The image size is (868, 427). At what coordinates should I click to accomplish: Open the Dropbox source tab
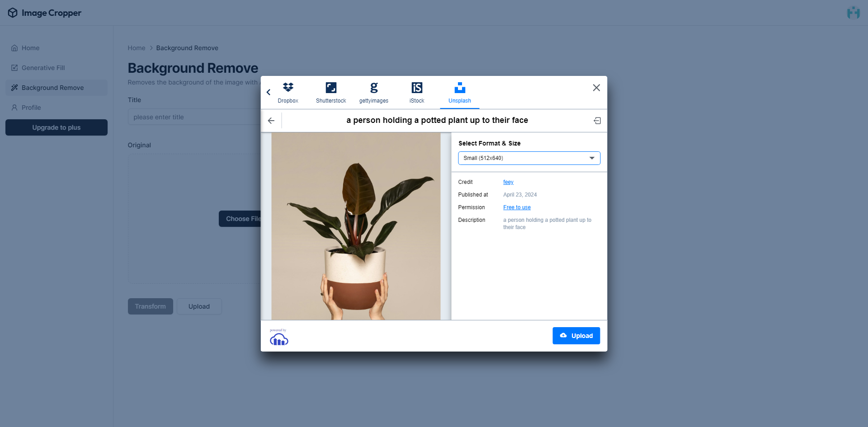[x=288, y=93]
